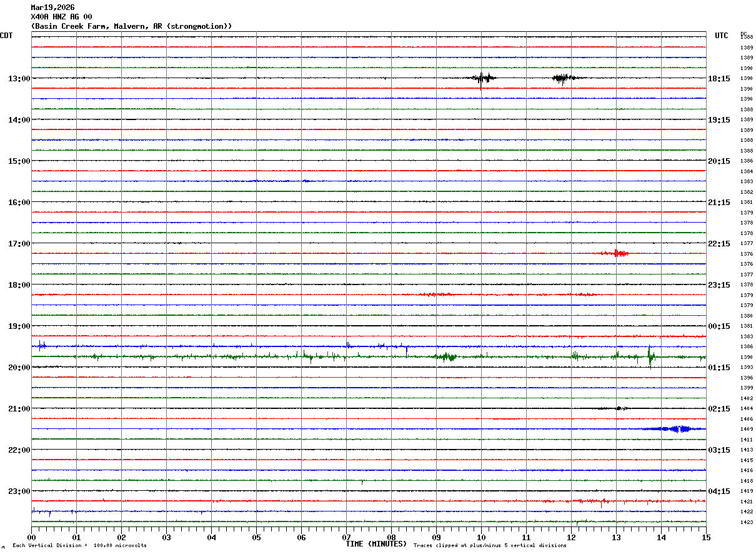This screenshot has width=756, height=554.
Task: Click the TIME (MINUTES) axis title
Action: pos(376,544)
